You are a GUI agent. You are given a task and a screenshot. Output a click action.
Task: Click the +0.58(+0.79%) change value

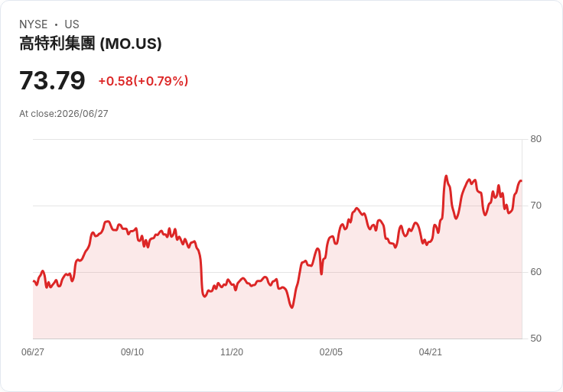click(x=143, y=81)
